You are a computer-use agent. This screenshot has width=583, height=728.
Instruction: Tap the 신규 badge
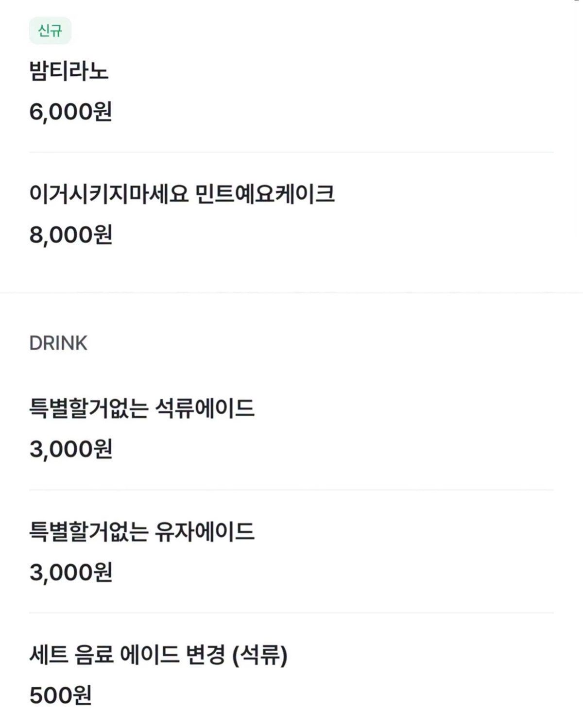pos(50,31)
